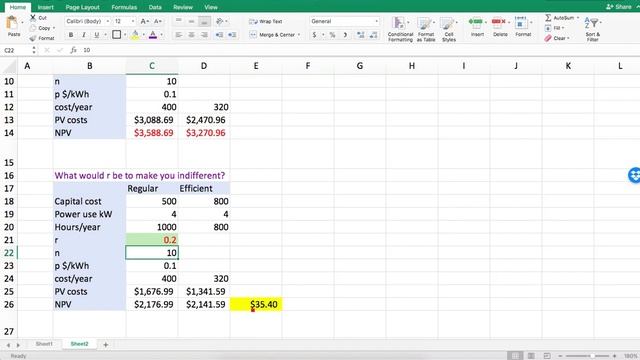Image resolution: width=640 pixels, height=360 pixels.
Task: Switch to Page Layout view icon
Action: (531, 356)
